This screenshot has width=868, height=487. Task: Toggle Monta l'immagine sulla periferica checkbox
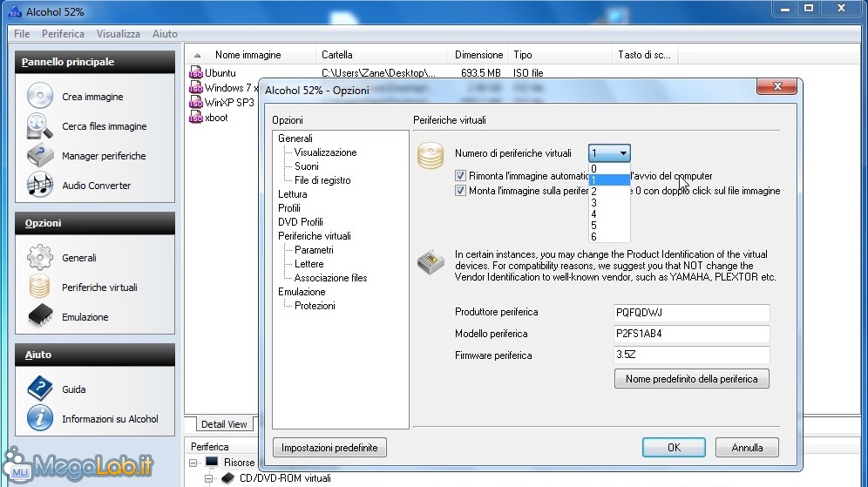(460, 191)
